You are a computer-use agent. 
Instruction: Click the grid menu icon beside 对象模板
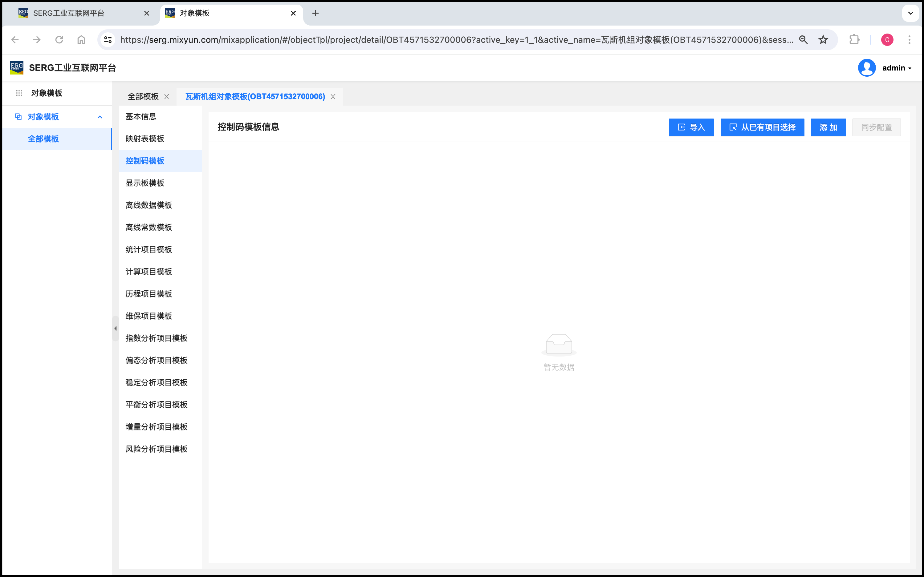[x=19, y=93]
